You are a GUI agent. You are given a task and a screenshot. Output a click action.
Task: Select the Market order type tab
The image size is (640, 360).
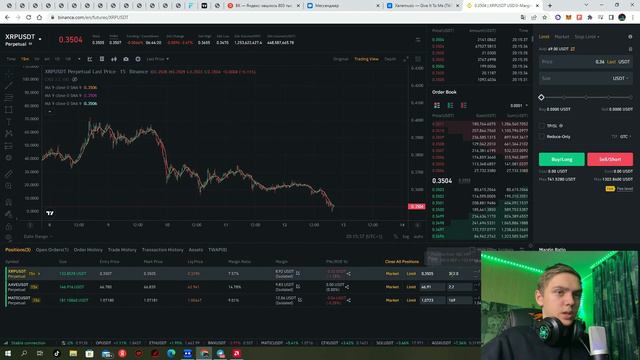[x=562, y=37]
